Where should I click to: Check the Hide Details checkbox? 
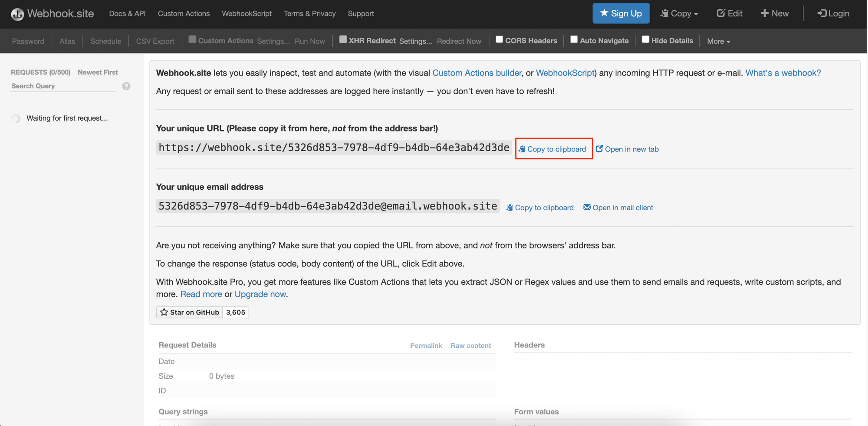click(645, 40)
